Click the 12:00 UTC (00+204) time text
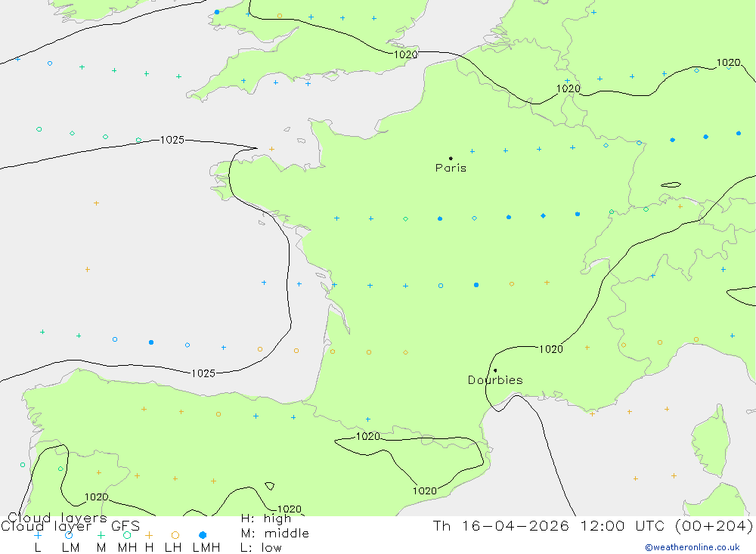Image resolution: width=756 pixels, height=554 pixels. tap(667, 525)
